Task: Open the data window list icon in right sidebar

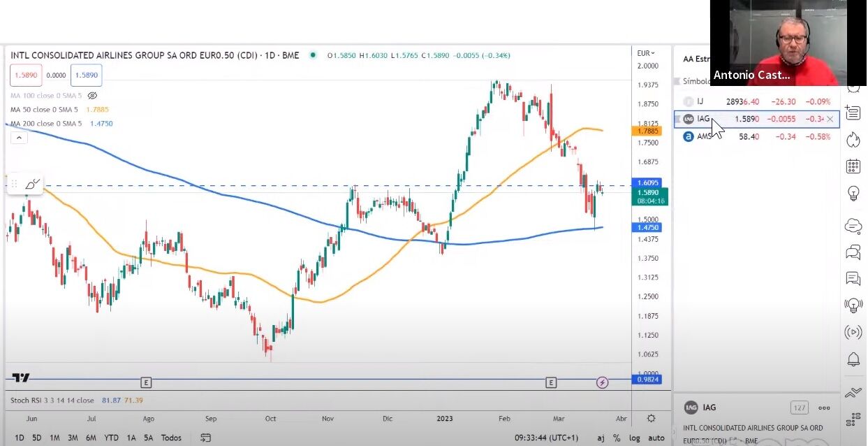Action: tap(853, 113)
